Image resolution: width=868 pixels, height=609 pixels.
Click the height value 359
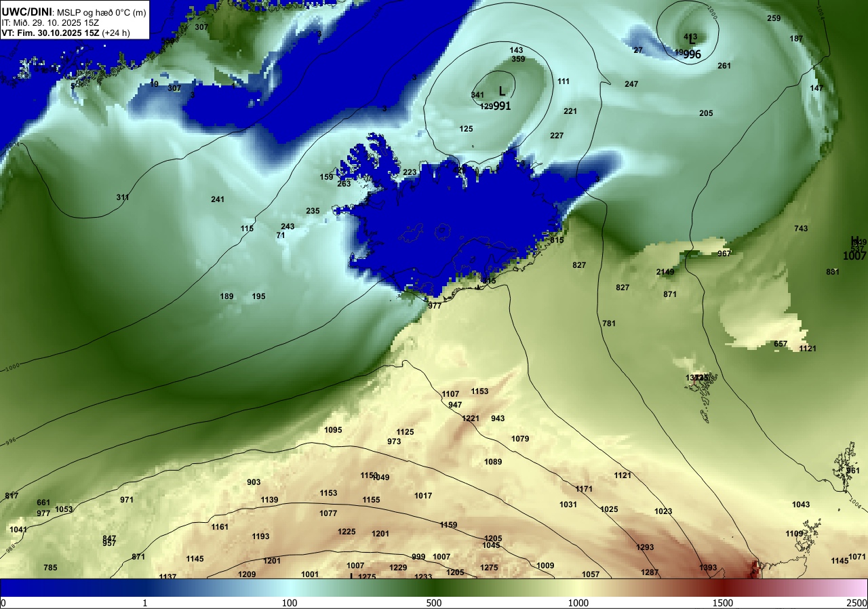pos(518,59)
